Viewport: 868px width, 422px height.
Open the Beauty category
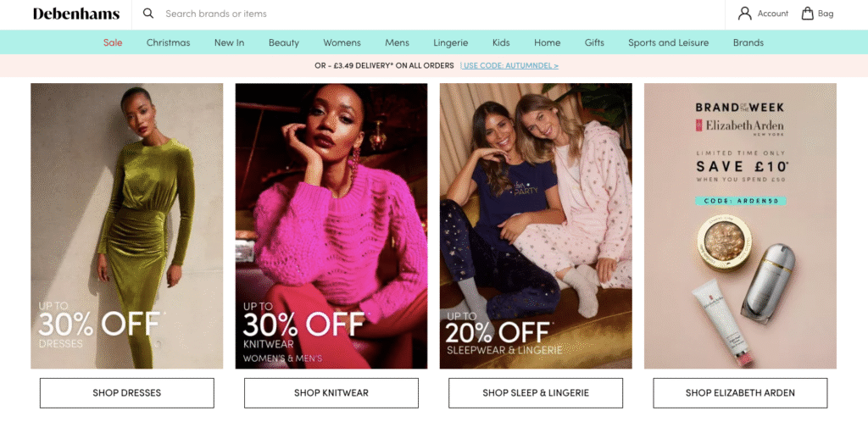point(284,42)
